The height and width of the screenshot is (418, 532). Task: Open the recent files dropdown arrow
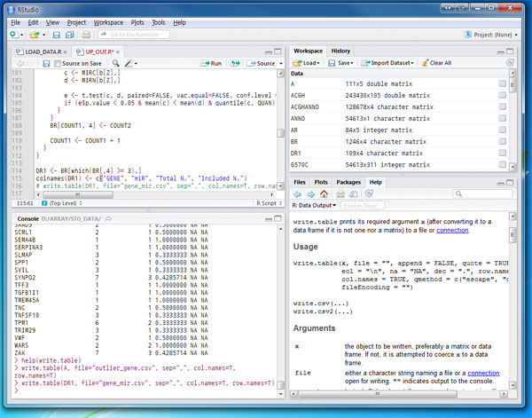tap(43, 35)
